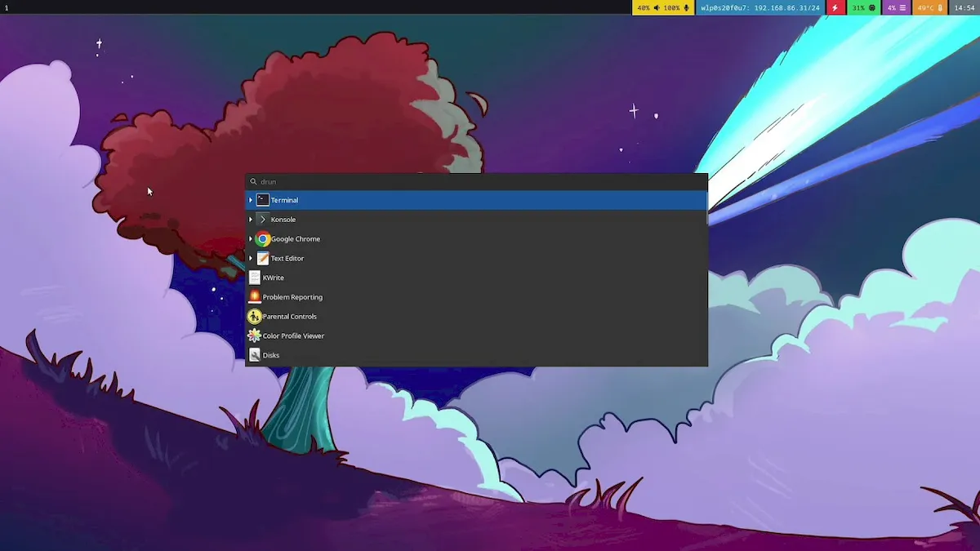980x551 pixels.
Task: Click the Text Editor icon
Action: pos(262,258)
